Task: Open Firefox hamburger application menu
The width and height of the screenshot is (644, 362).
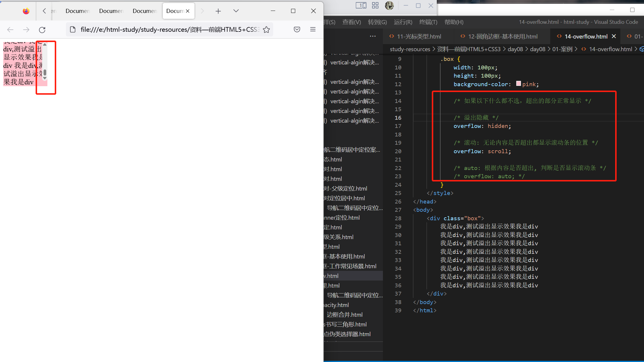Action: (313, 29)
